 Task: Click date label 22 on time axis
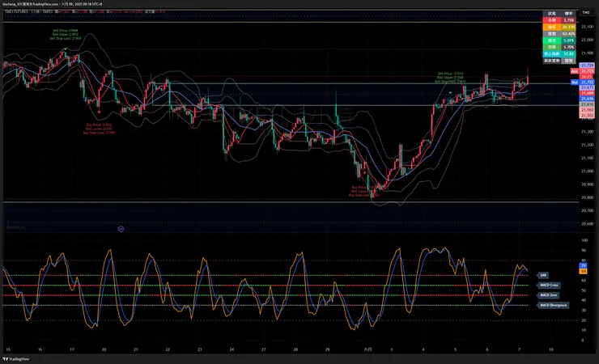(168, 349)
